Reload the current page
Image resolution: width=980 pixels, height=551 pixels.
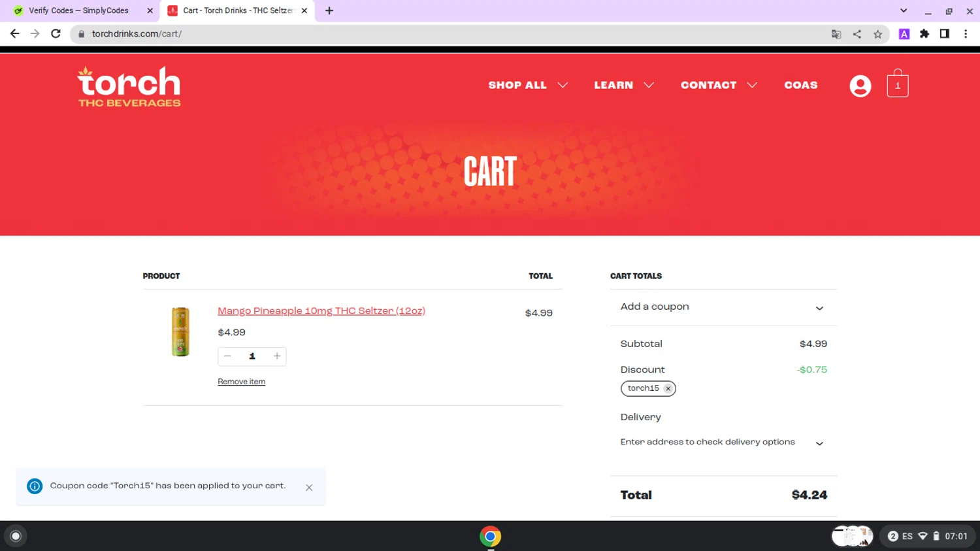[x=56, y=33]
